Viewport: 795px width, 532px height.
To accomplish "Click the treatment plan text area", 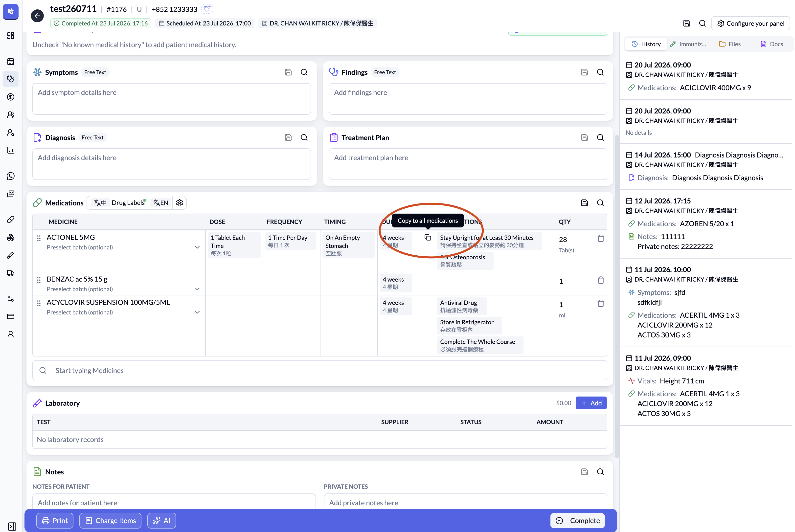I will tap(468, 164).
